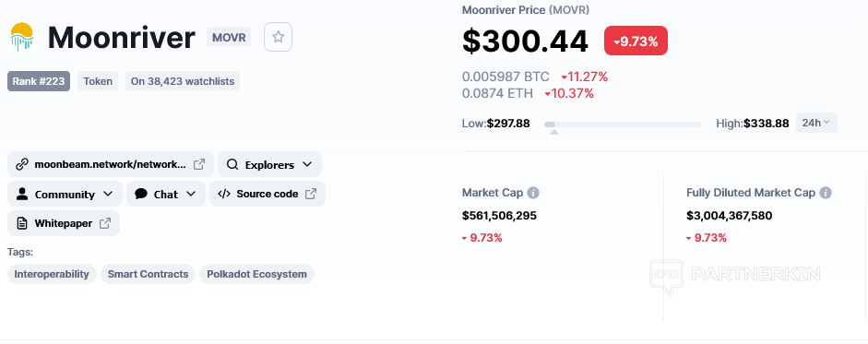
Task: Click external link icon on Whitepaper
Action: pos(104,223)
